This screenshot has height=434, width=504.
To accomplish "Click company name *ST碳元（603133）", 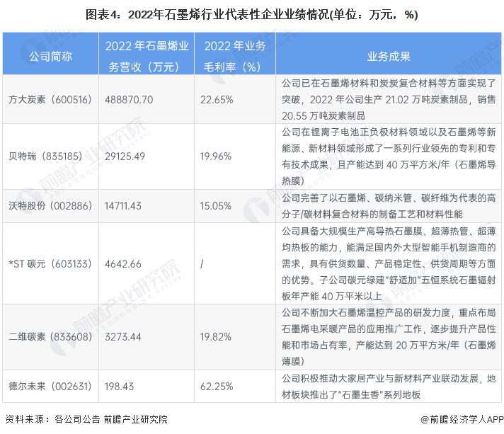I will tap(50, 264).
